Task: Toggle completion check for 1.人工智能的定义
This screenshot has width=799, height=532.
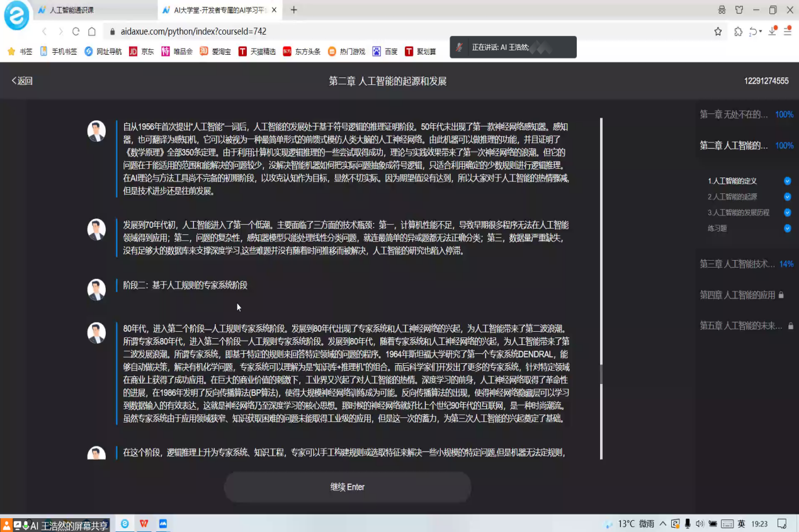Action: (x=786, y=181)
